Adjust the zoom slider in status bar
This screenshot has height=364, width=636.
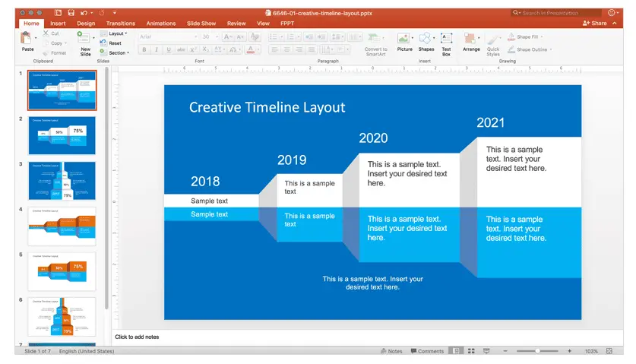pos(537,351)
